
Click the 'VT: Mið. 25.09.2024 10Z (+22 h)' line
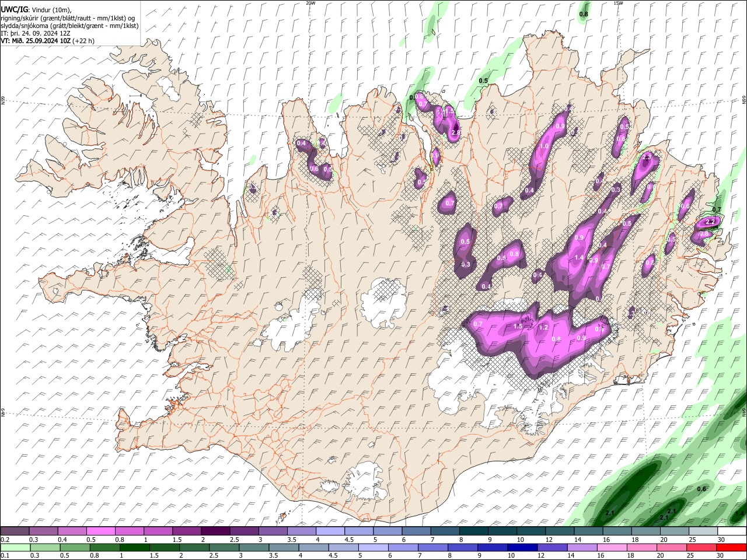pyautogui.click(x=48, y=41)
